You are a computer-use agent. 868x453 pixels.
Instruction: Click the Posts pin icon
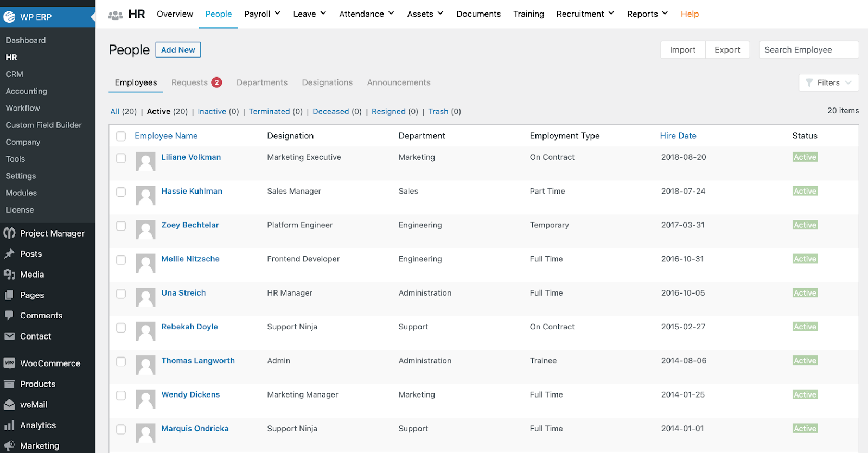(9, 254)
